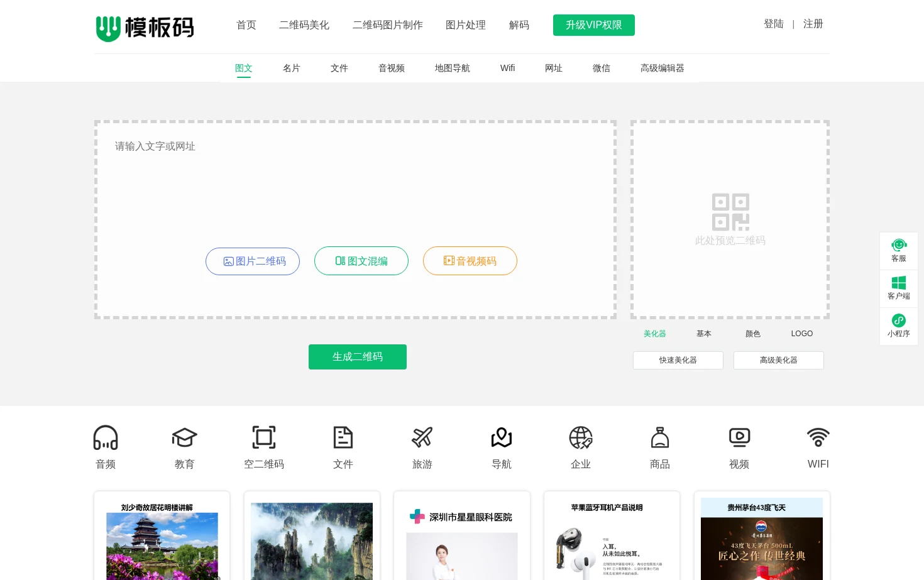The width and height of the screenshot is (924, 580).
Task: Open 二维码图片制作 menu item
Action: tap(388, 25)
